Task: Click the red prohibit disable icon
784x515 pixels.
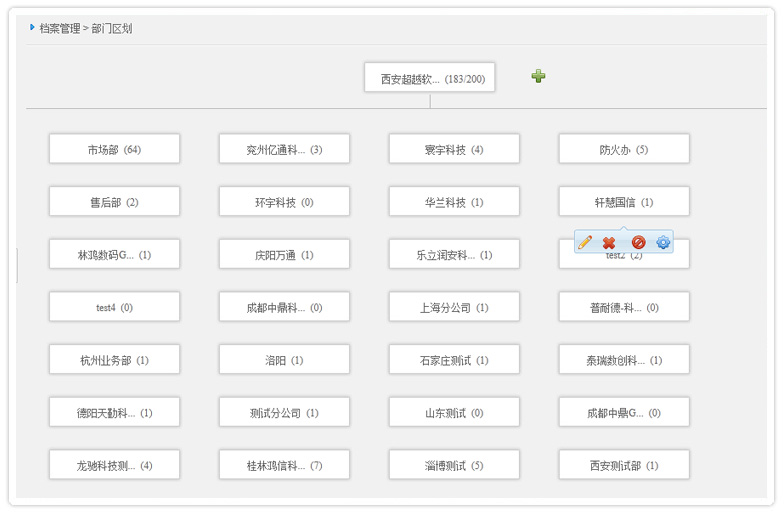Action: click(x=638, y=242)
